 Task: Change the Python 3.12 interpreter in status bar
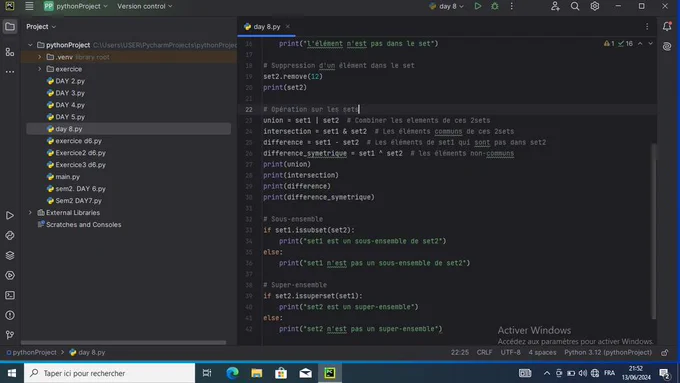point(608,353)
